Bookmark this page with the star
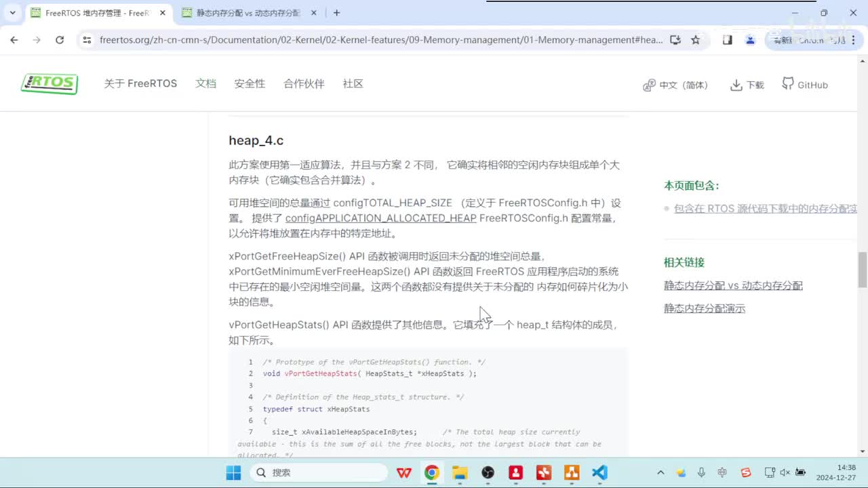Screen dimensions: 868x488 (696, 40)
